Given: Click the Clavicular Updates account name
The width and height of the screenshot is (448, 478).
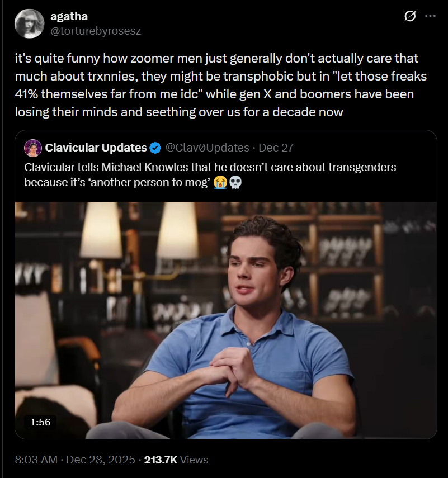Looking at the screenshot, I should click(96, 148).
